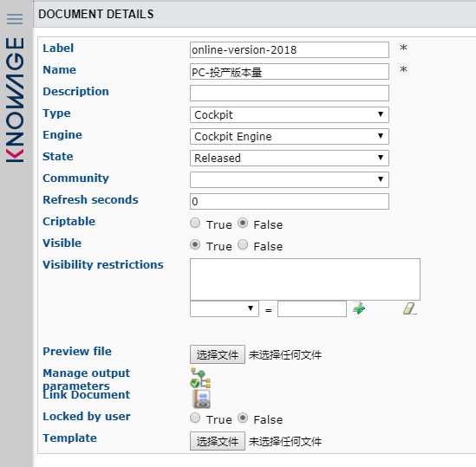Focus the Name field PC-投产版本量
Image resolution: width=476 pixels, height=467 pixels.
point(290,72)
